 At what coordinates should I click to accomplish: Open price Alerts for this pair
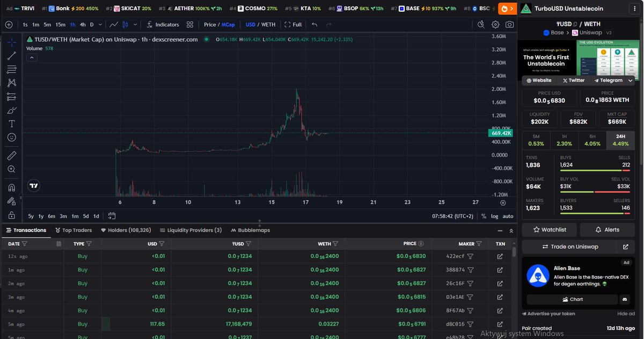608,229
